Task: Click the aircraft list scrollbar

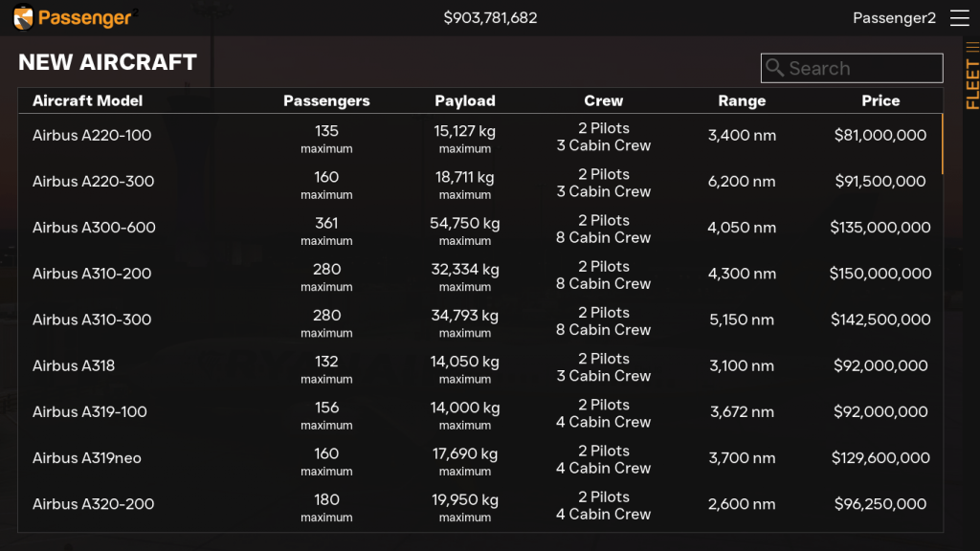Action: pyautogui.click(x=943, y=143)
